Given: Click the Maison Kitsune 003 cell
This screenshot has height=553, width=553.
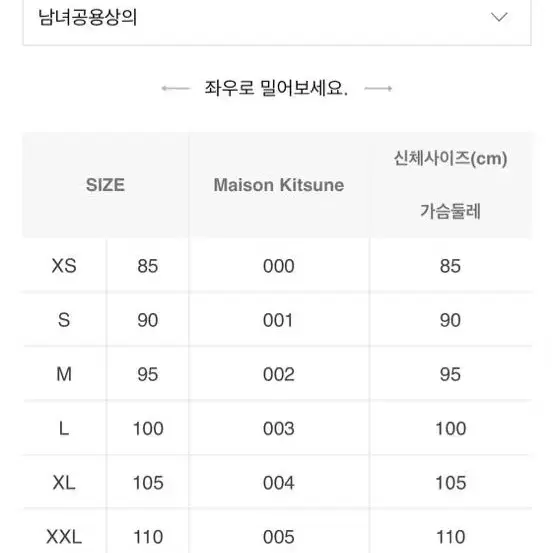Looking at the screenshot, I should tap(279, 429).
